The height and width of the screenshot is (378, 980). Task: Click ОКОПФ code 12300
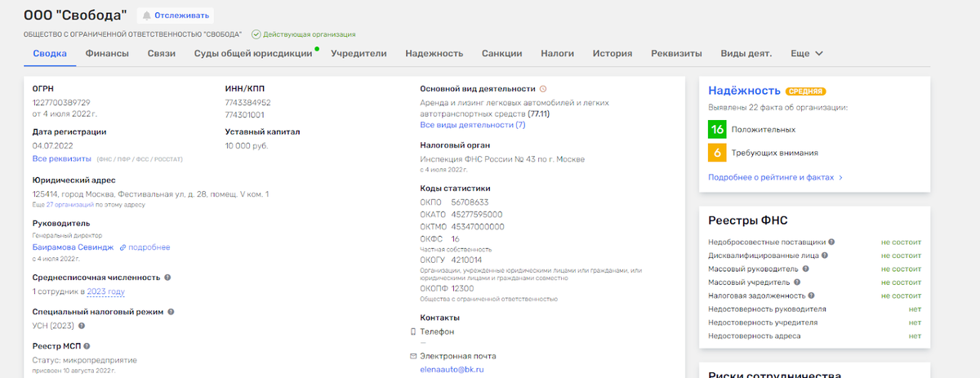[462, 289]
